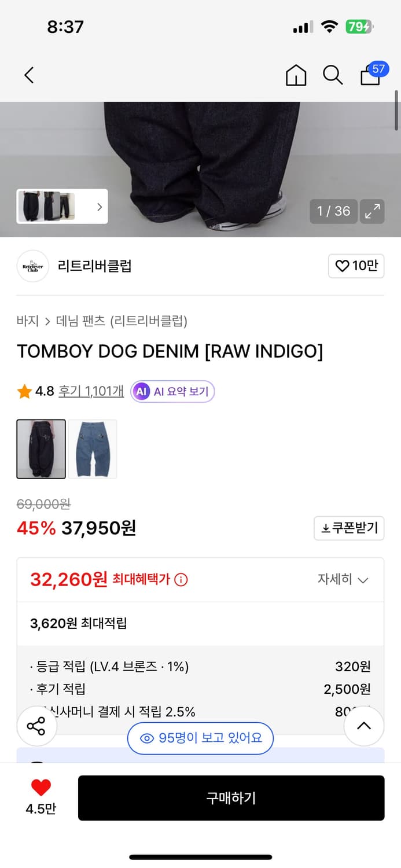Open the home screen via house icon
This screenshot has width=401, height=868.
pos(296,75)
